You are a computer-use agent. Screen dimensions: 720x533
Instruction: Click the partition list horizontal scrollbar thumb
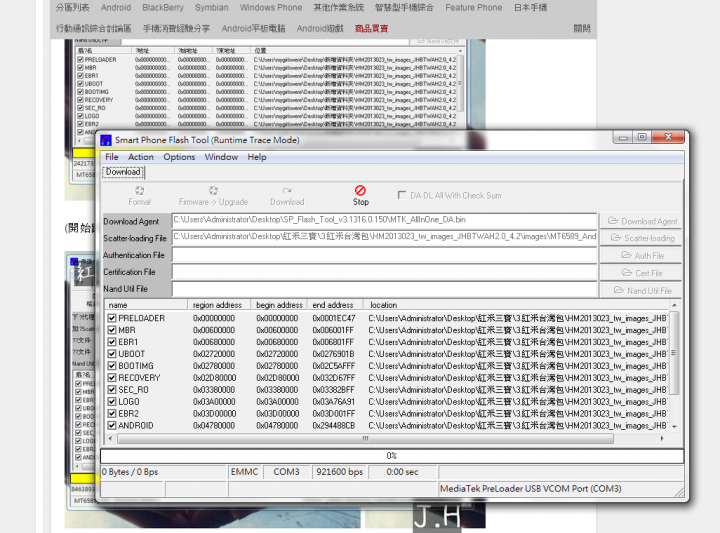366,438
